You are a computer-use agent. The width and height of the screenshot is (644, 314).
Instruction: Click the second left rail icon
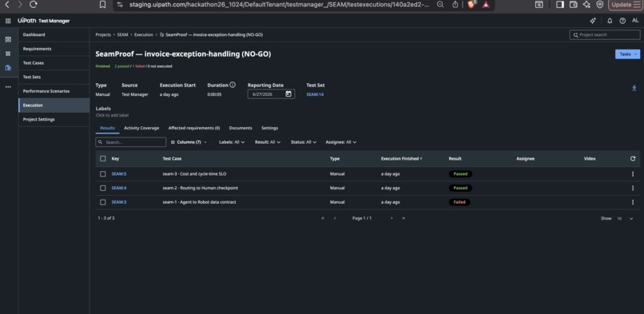pyautogui.click(x=8, y=54)
